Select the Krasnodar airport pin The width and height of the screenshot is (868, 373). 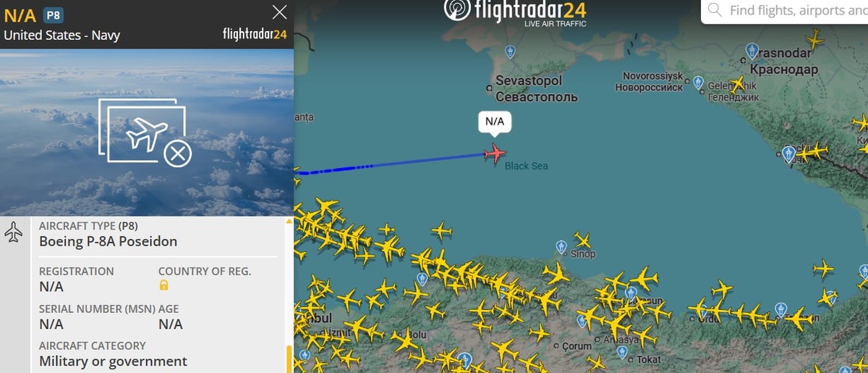752,51
